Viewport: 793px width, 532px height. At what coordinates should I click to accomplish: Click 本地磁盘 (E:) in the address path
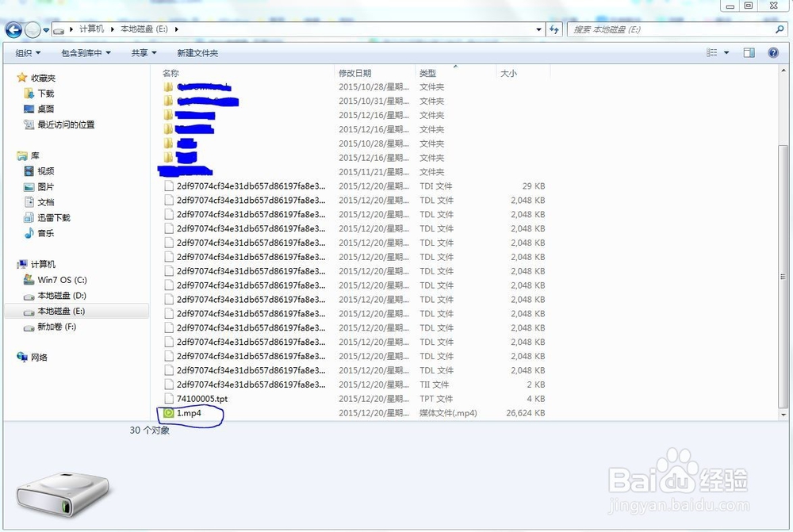pyautogui.click(x=144, y=29)
